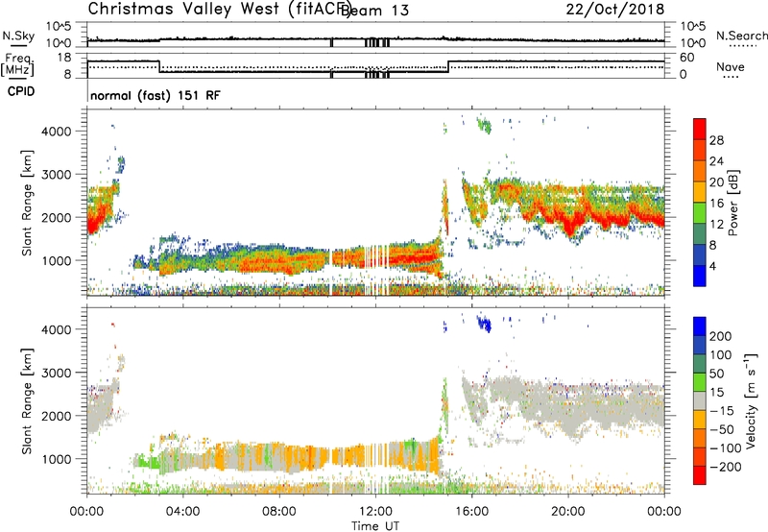Click the 'Freq. [MHz]' axis label

[17, 64]
